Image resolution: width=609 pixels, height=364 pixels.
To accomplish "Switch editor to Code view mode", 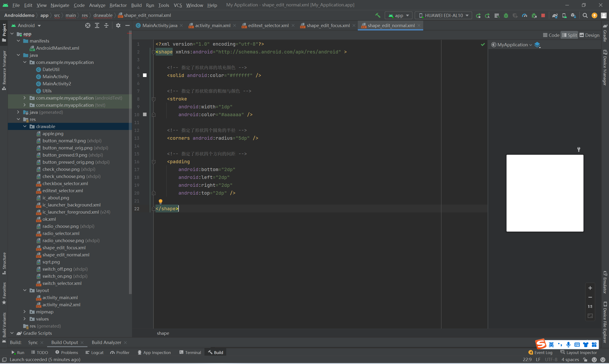I will click(551, 35).
